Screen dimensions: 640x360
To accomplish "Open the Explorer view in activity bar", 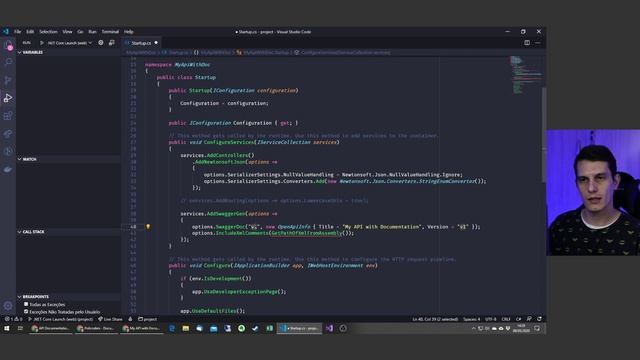I will pyautogui.click(x=8, y=44).
